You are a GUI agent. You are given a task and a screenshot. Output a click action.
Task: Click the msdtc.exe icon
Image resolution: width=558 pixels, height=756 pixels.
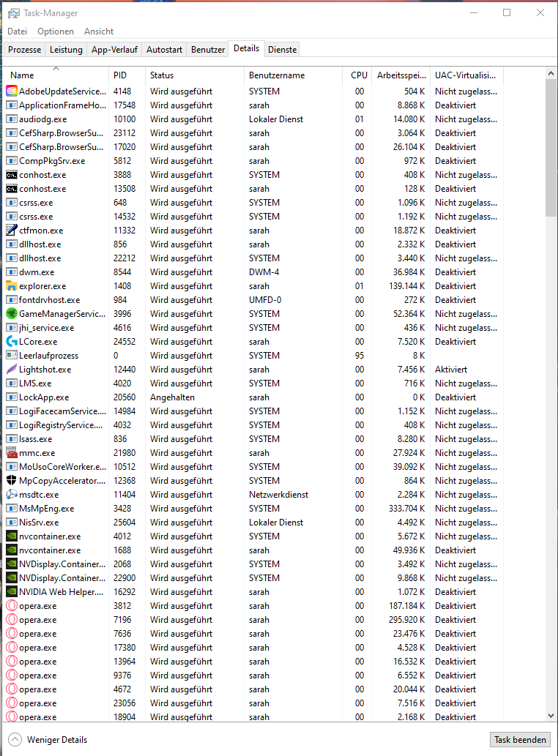[12, 495]
